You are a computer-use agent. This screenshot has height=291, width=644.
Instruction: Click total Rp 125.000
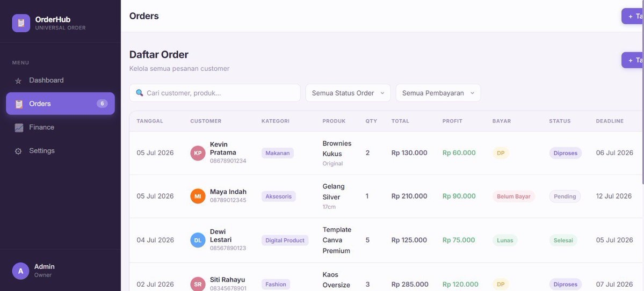tap(409, 240)
